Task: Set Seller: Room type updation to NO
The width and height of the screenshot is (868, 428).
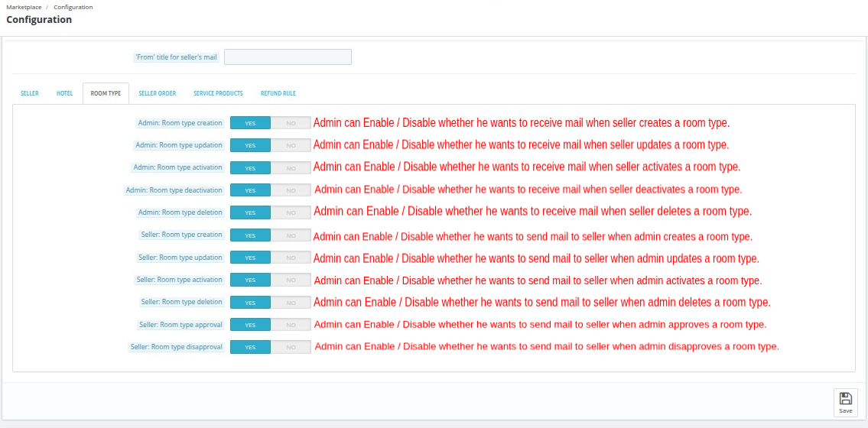Action: pos(291,257)
